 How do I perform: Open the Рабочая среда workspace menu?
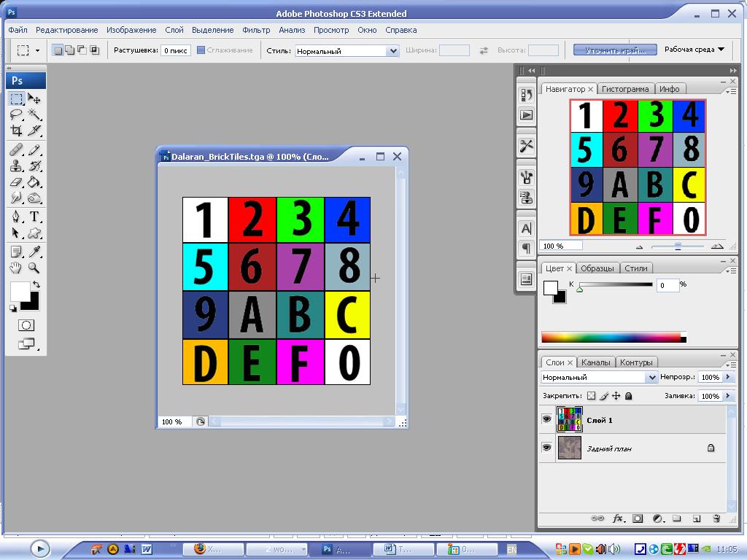(694, 50)
